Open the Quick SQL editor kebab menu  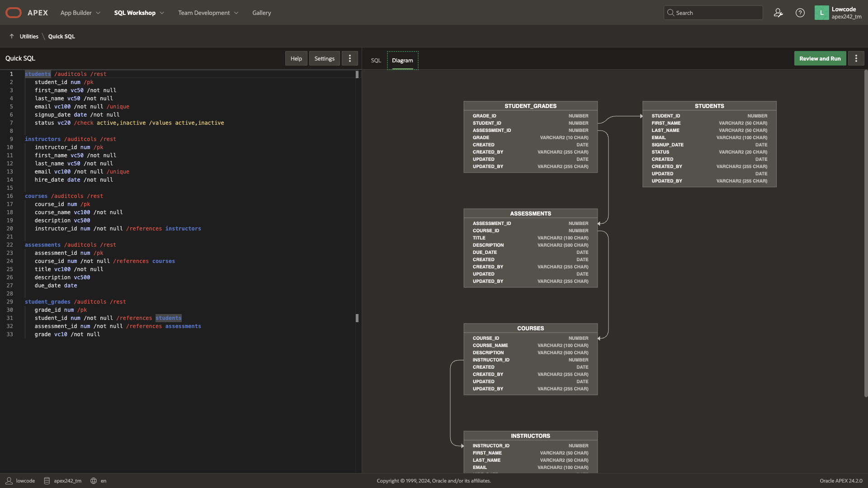tap(349, 58)
